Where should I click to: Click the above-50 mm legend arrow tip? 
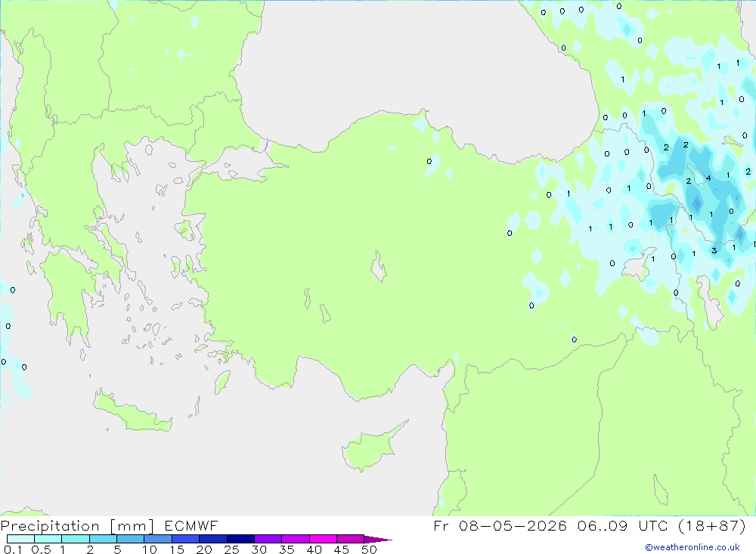378,540
